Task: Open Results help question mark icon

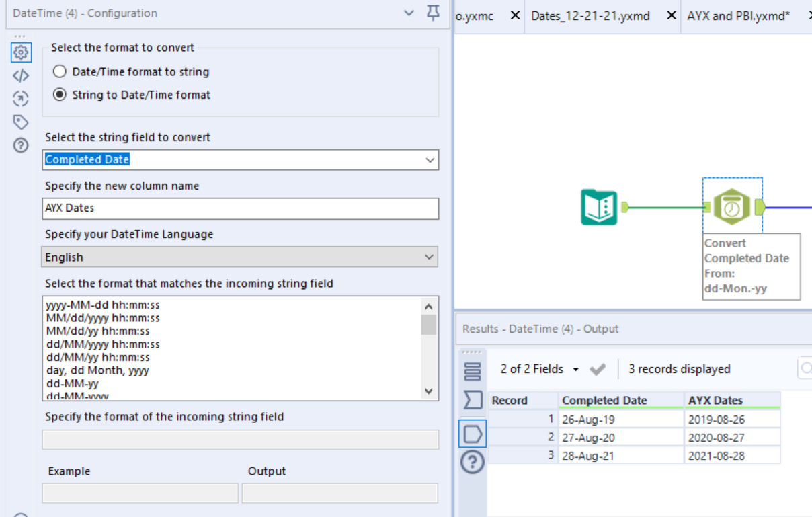Action: coord(473,462)
